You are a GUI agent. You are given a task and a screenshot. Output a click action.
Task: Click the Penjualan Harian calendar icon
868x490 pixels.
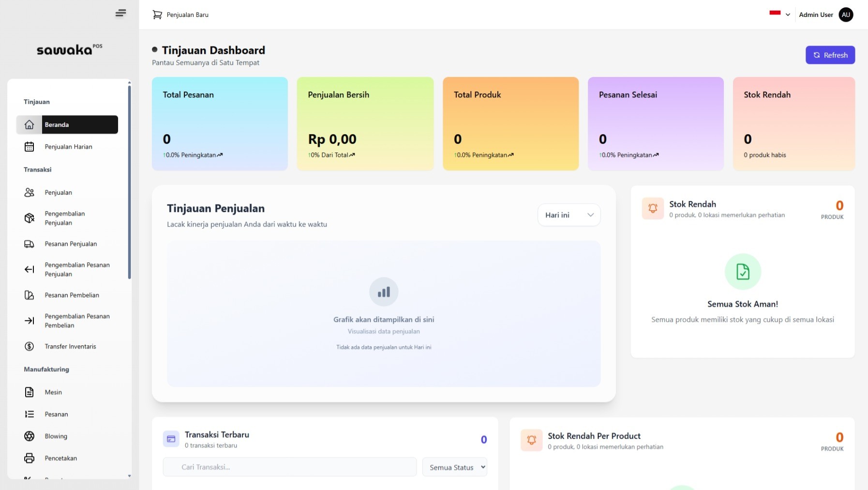tap(30, 147)
